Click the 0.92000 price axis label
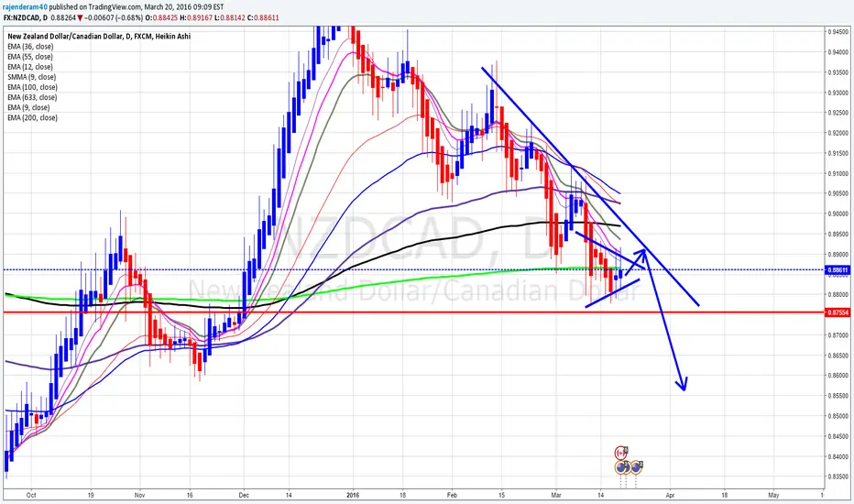Viewport: 854px width, 504px height. click(838, 133)
